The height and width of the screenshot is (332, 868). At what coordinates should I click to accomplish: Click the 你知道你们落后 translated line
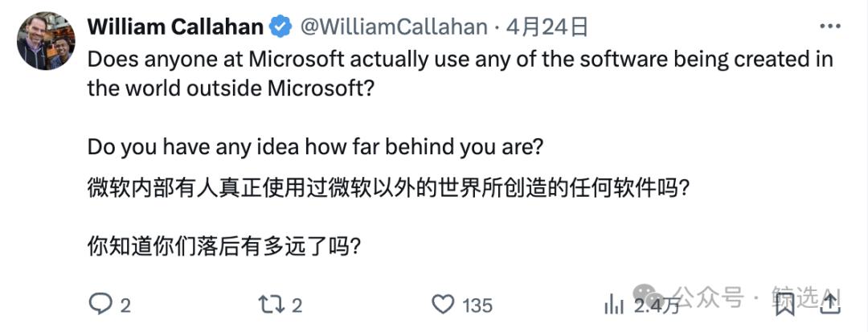coord(225,246)
